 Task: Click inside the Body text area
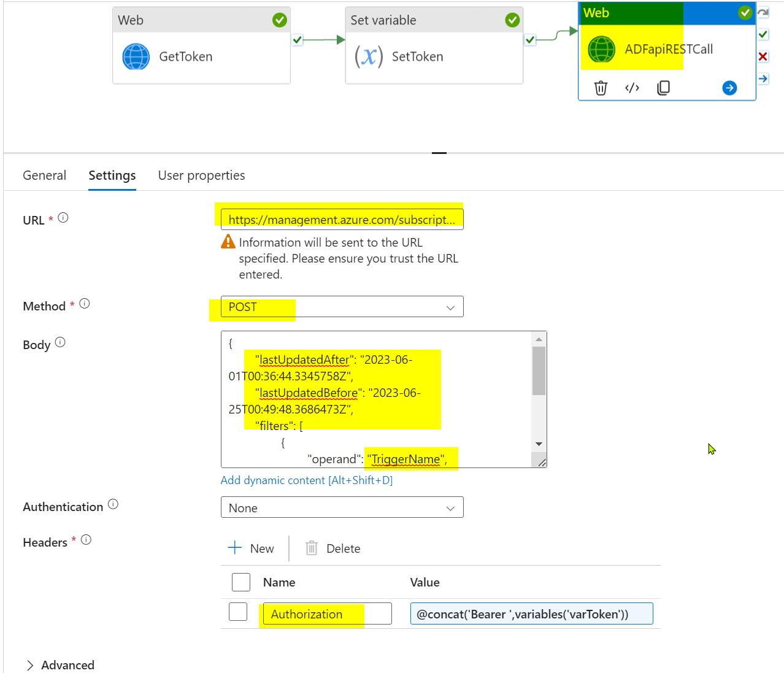click(376, 399)
